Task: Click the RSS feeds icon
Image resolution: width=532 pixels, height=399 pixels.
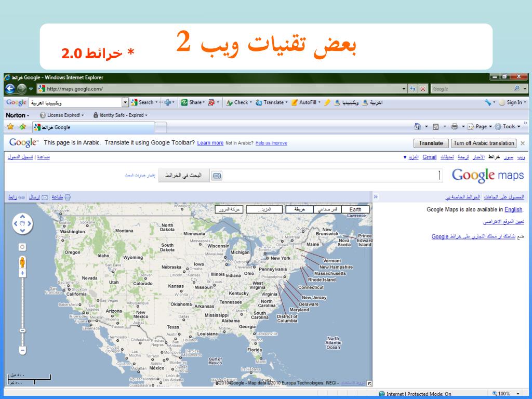Action: pos(436,127)
